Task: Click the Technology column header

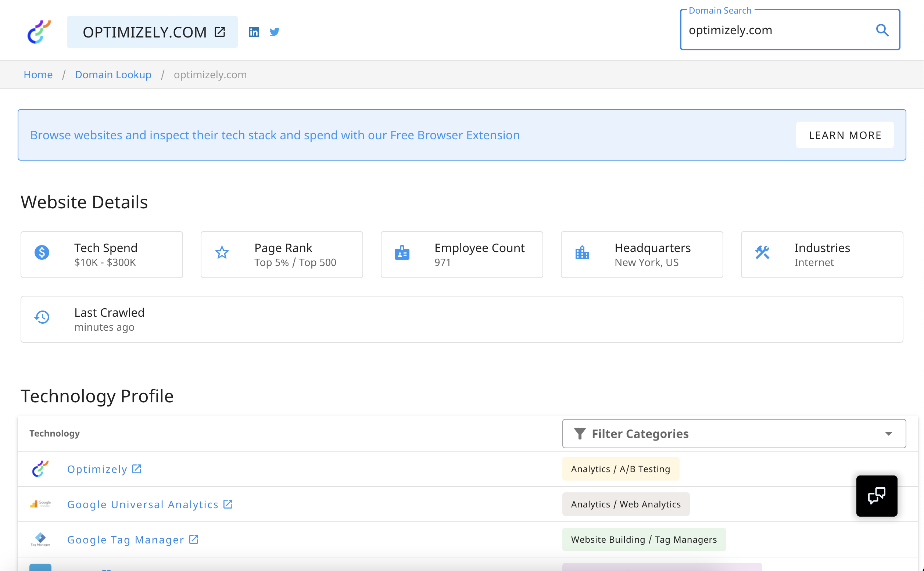Action: (x=54, y=433)
